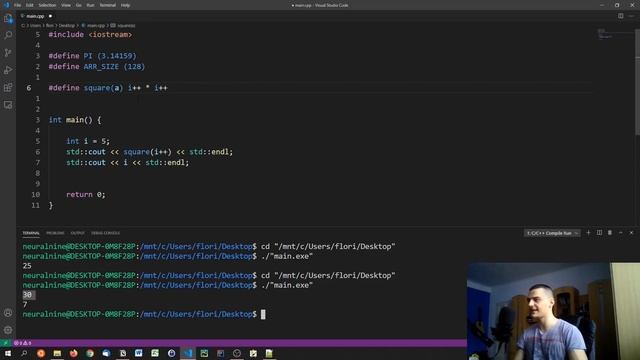Viewport: 640px width, 360px height.
Task: Click the square(a) breadcrumb segment
Action: tap(126, 25)
